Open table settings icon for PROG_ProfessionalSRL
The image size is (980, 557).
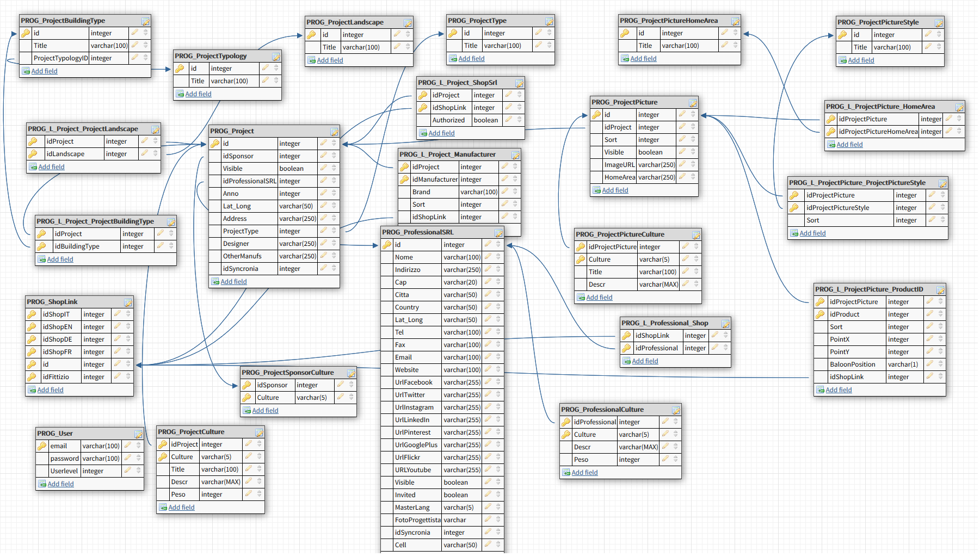pos(498,233)
